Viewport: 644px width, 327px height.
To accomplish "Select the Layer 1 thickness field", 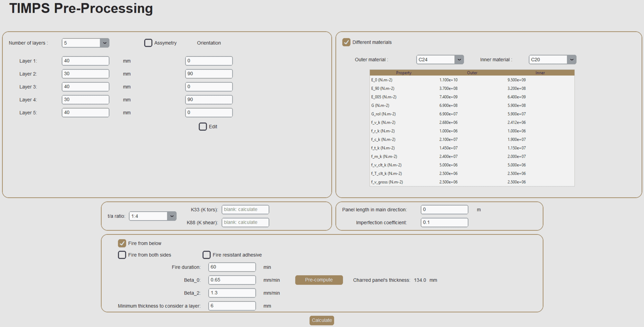I will 86,61.
